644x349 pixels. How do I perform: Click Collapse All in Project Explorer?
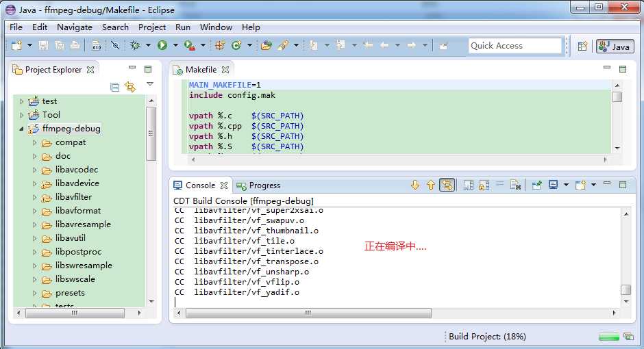[115, 87]
